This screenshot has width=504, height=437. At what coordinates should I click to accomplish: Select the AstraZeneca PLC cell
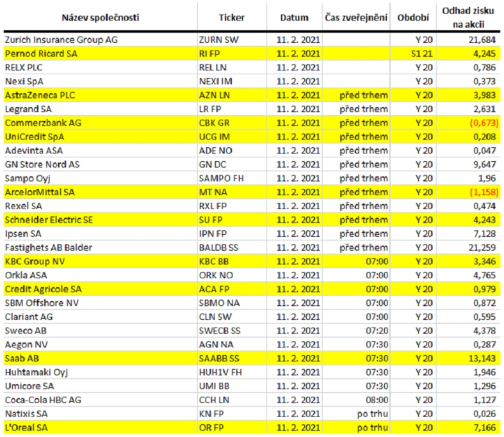(101, 95)
